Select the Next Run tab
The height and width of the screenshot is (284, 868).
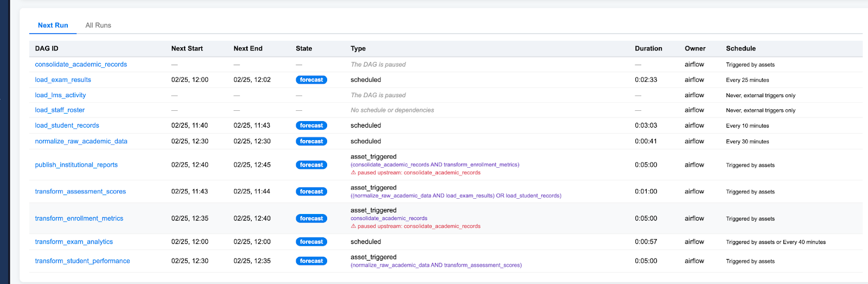53,25
